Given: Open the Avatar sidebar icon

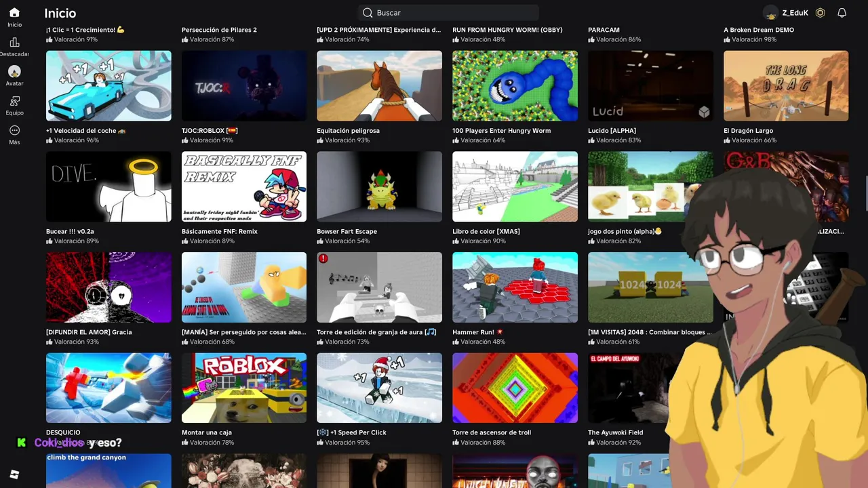Looking at the screenshot, I should tap(14, 71).
